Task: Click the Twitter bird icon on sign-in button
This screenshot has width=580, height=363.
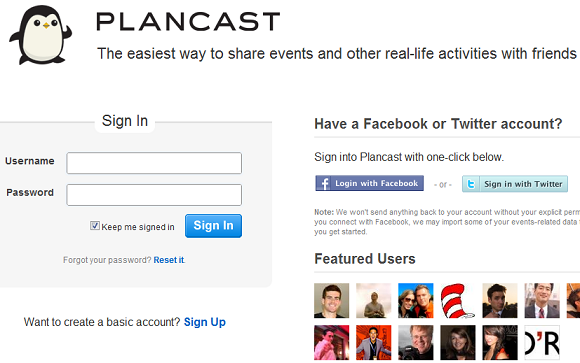Action: click(471, 184)
